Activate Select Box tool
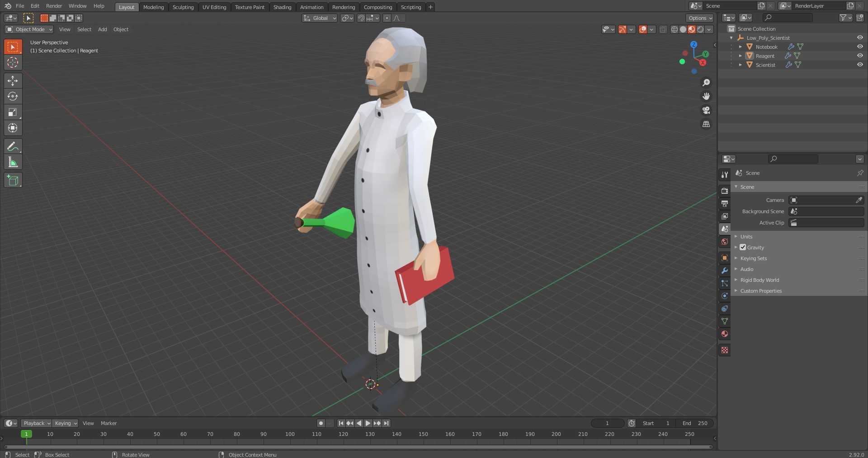This screenshot has height=458, width=868. [13, 47]
